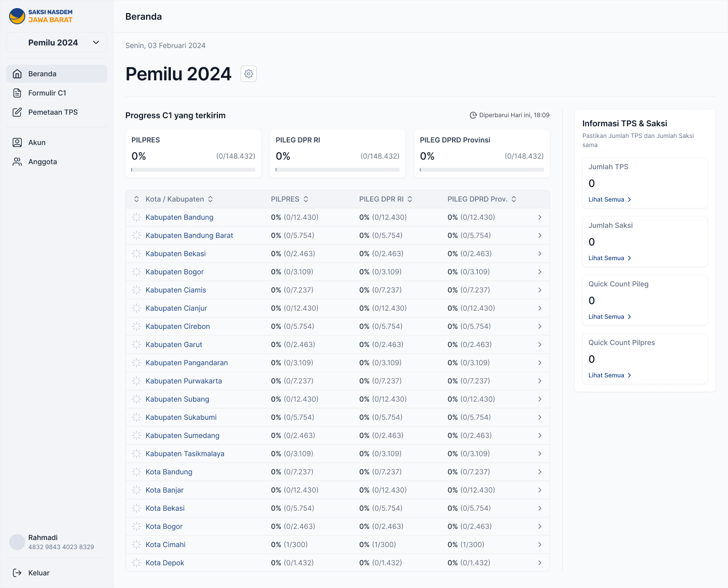Expand the Kabupaten Cianjur row chevron

(x=540, y=308)
